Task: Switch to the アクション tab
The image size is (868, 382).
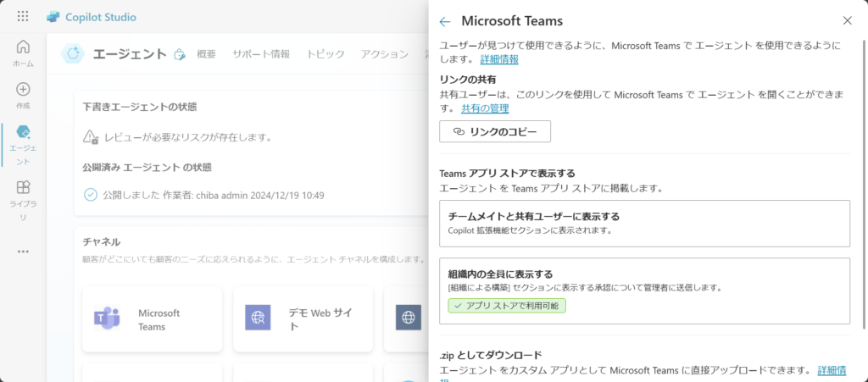Action: pos(385,54)
